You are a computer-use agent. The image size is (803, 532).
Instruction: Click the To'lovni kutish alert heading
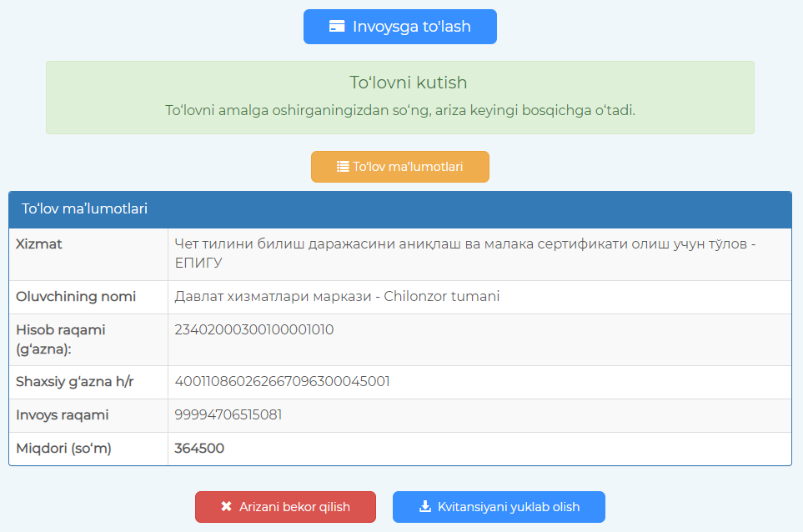pos(408,83)
